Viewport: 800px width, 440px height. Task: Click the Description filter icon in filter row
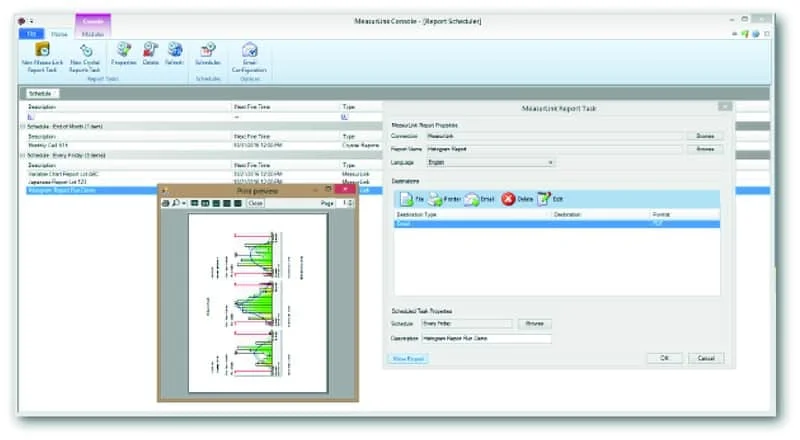click(31, 117)
